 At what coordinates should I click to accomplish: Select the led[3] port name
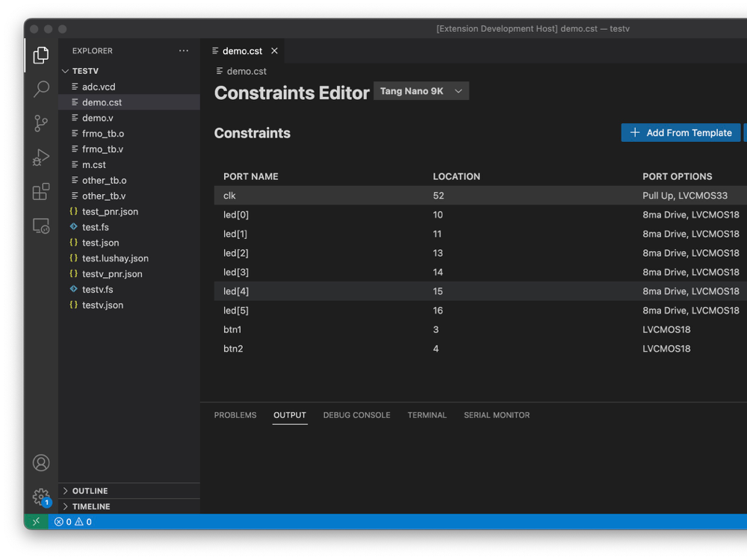pyautogui.click(x=236, y=272)
